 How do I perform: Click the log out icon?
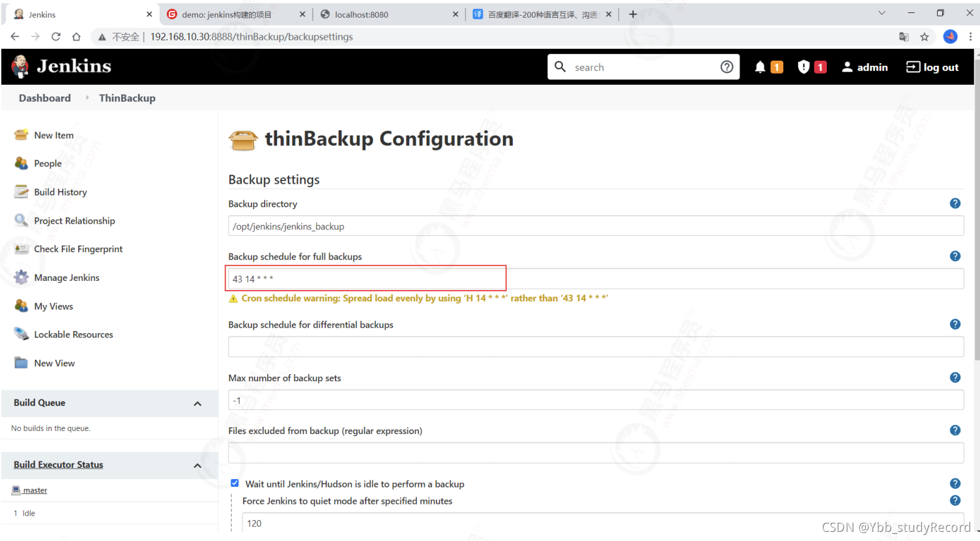pyautogui.click(x=913, y=67)
